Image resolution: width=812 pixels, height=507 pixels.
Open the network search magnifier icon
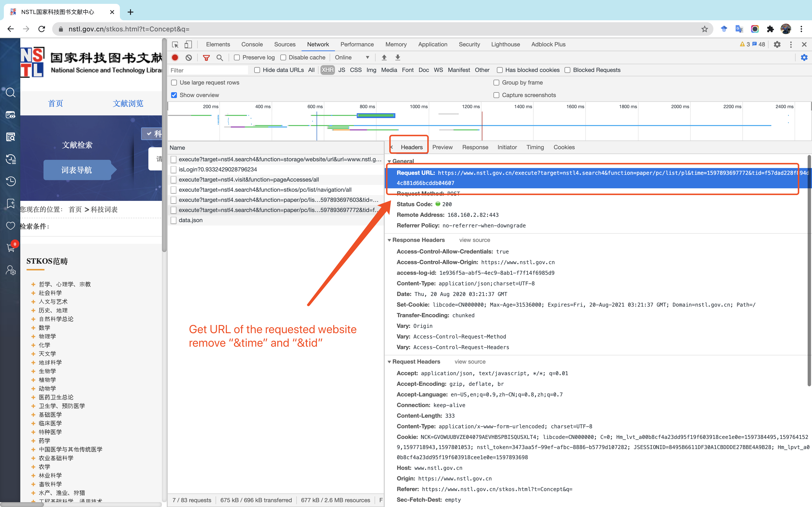[219, 58]
